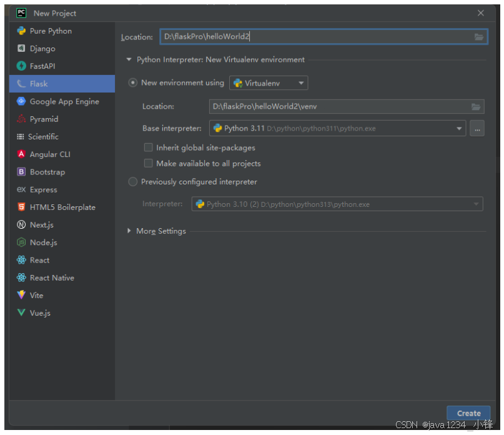Click the project Location text field
The image size is (504, 435).
[324, 37]
